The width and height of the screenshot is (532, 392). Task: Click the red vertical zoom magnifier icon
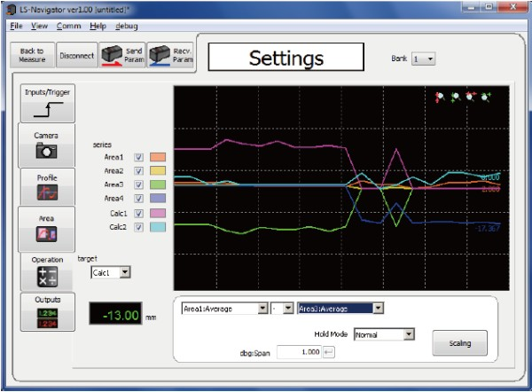(440, 98)
